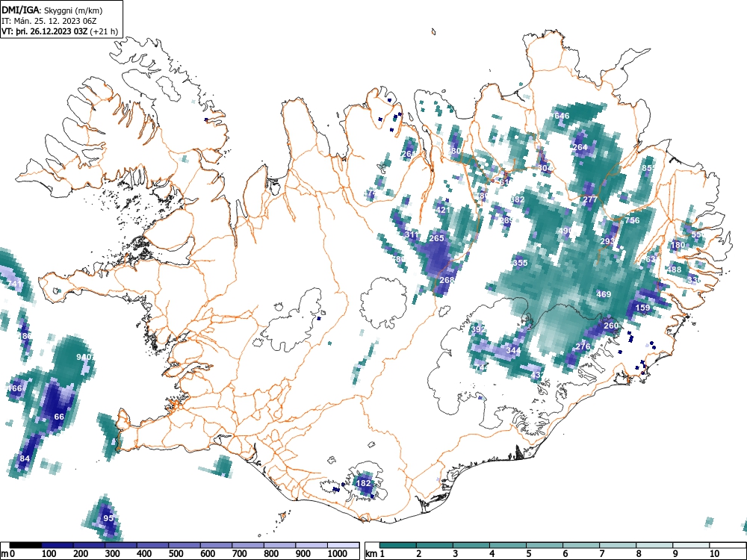
Task: Click the 421 visibility value
Action: tap(442, 210)
